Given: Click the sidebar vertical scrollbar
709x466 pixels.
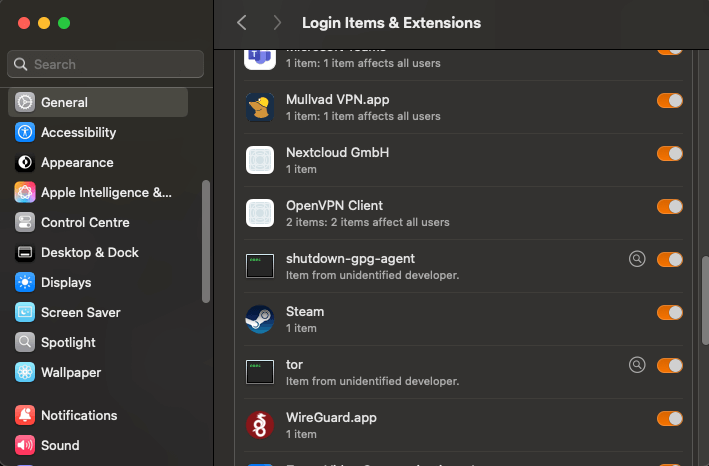Looking at the screenshot, I should [206, 241].
